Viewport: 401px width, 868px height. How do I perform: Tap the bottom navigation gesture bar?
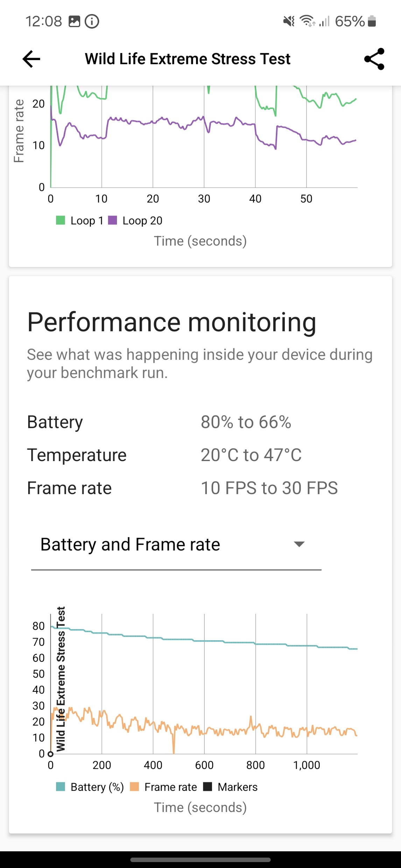(200, 860)
